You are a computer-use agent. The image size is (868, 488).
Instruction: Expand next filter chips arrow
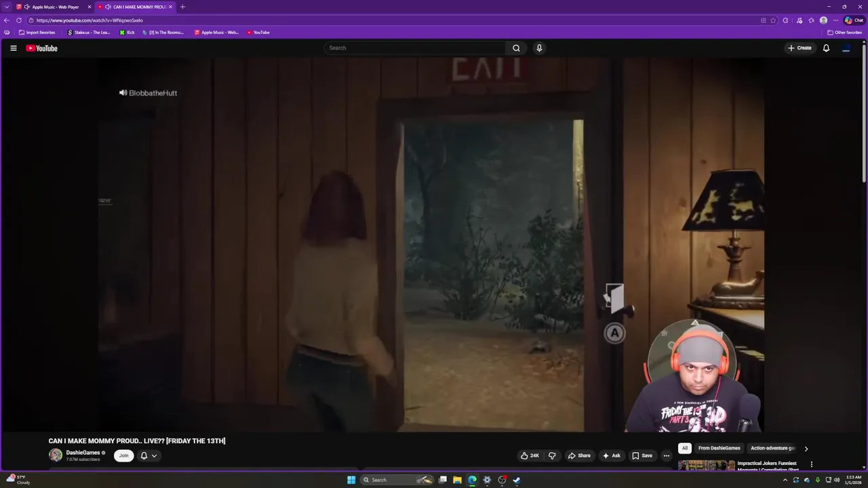coord(806,449)
